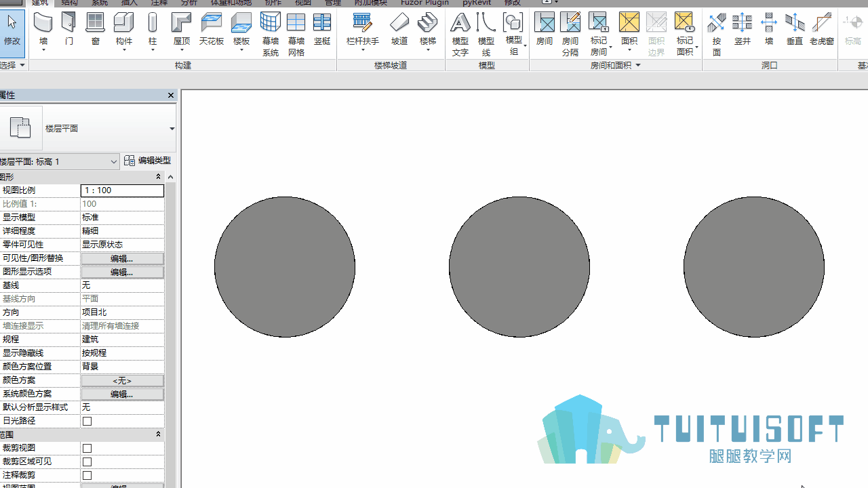
Task: Toggle the 裁剪视图 checkbox
Action: 87,448
